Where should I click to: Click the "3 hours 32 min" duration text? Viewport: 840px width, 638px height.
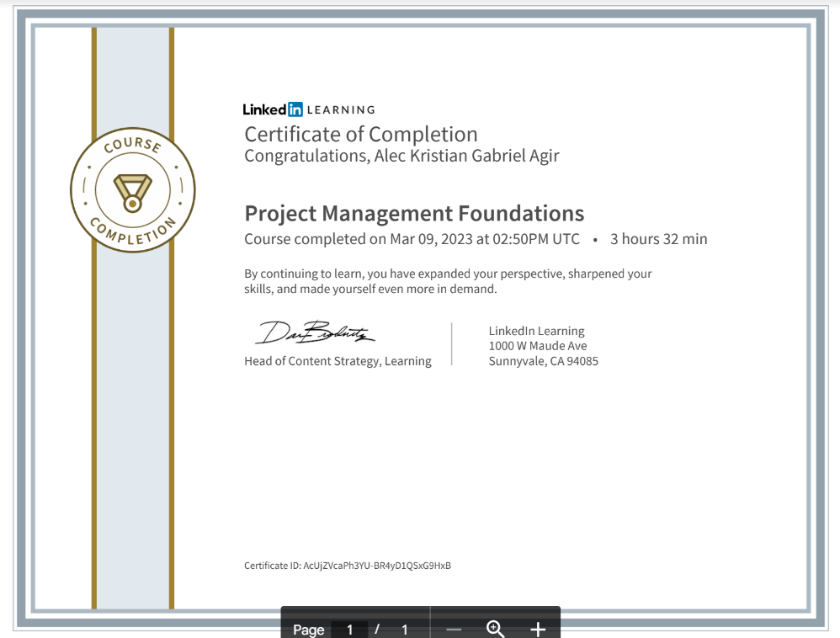[x=658, y=239]
